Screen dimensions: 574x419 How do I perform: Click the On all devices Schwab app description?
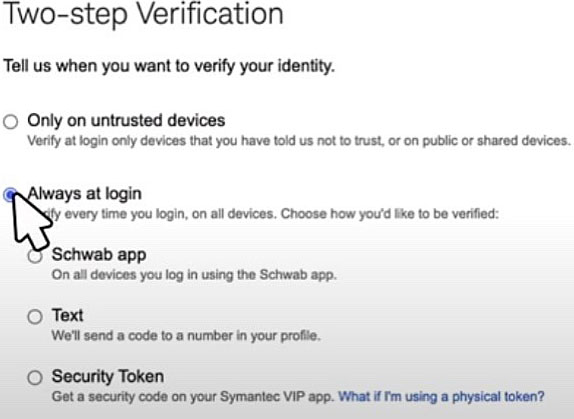coord(194,274)
